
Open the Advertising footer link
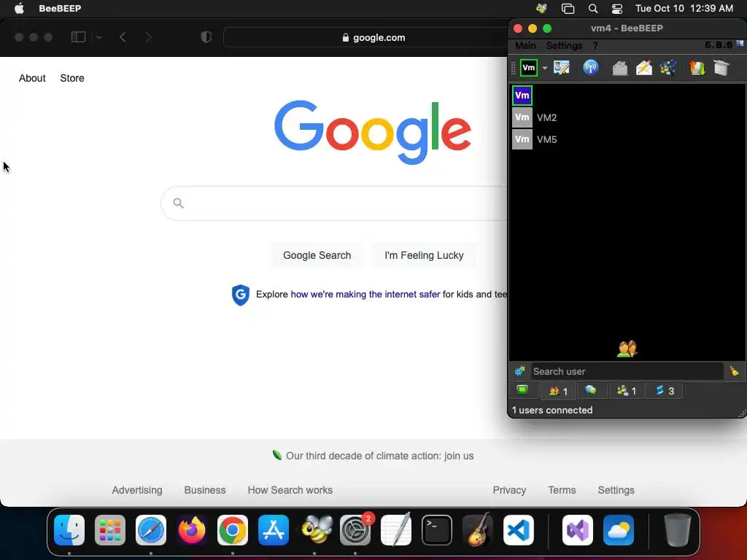point(136,490)
